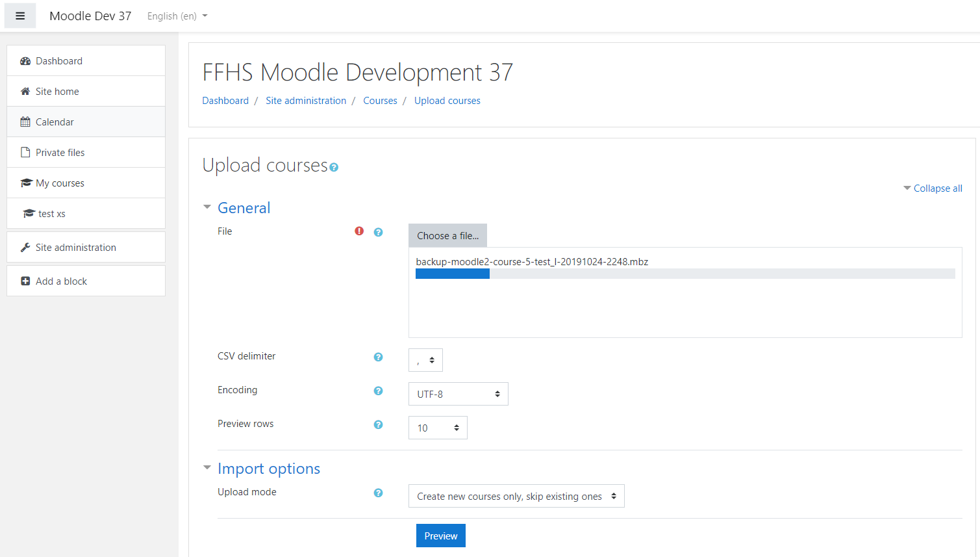Open Site administration in the sidebar
This screenshot has width=980, height=557.
coord(86,248)
